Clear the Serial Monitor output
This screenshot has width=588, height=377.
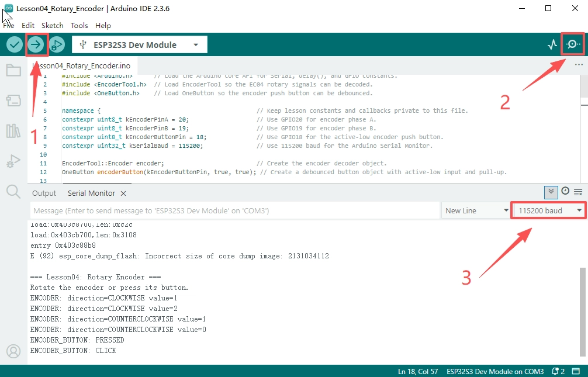tap(578, 192)
